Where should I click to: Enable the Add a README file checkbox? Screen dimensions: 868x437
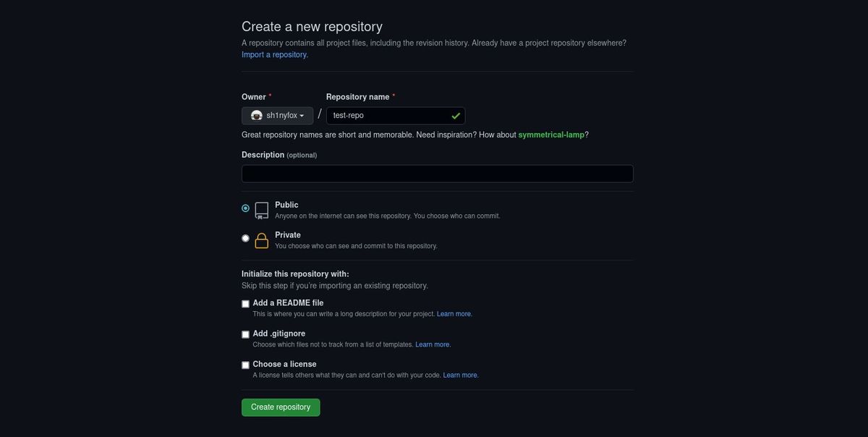click(x=244, y=302)
